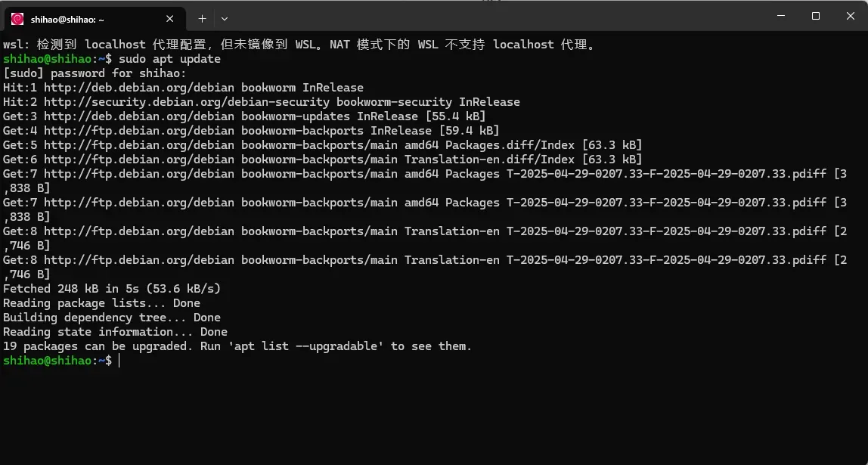Expand the new tab profile dropdown chevron
Viewport: 868px width, 465px height.
click(225, 18)
